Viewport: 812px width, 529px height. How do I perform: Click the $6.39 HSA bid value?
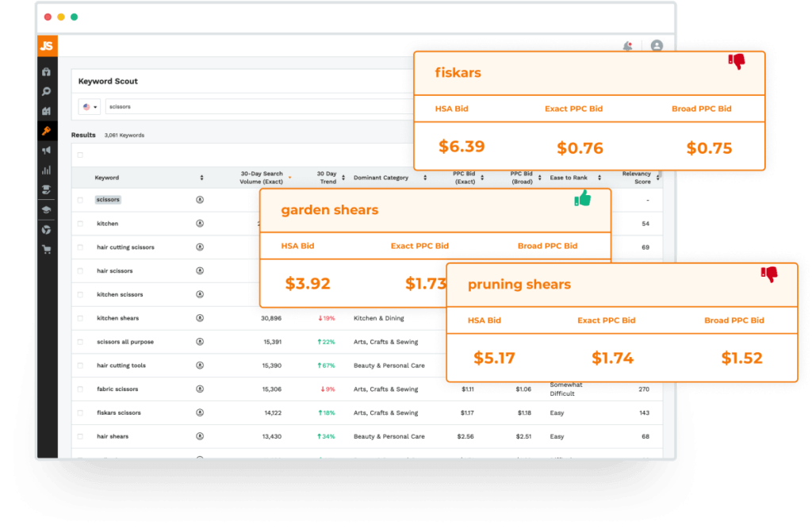[462, 147]
